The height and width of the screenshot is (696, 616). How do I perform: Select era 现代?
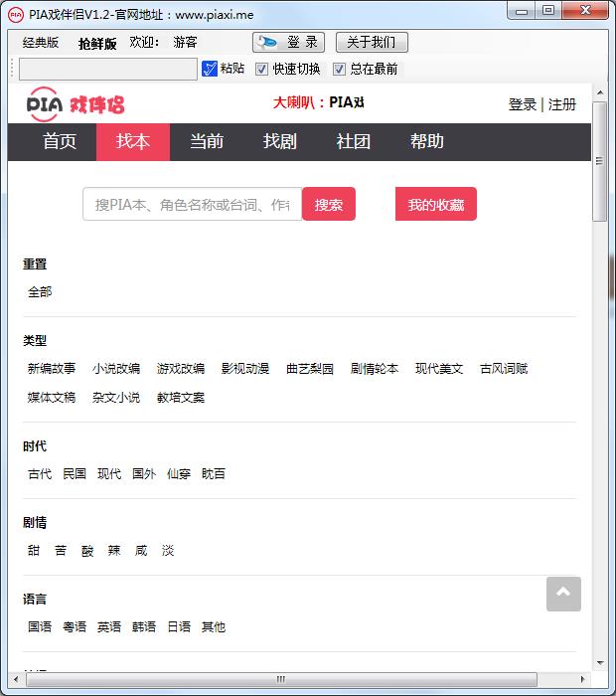pyautogui.click(x=109, y=473)
